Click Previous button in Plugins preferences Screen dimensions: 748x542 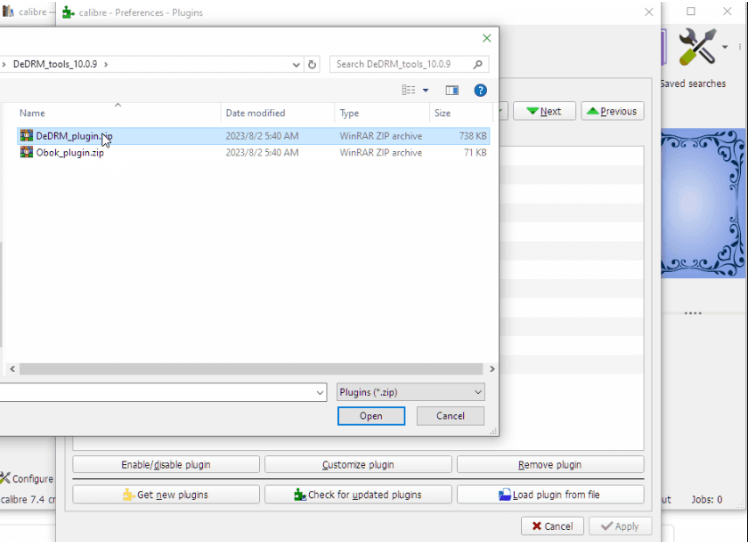(613, 111)
